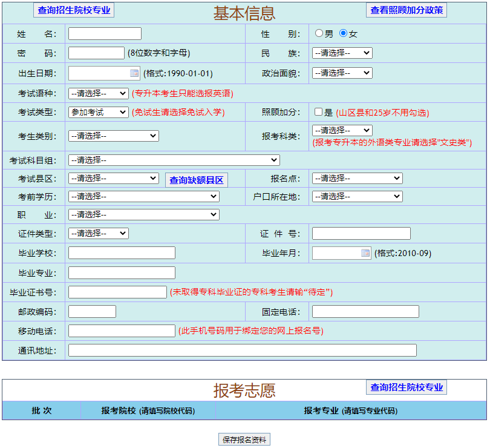Select 女 radio button
The image size is (490, 448).
pos(343,33)
